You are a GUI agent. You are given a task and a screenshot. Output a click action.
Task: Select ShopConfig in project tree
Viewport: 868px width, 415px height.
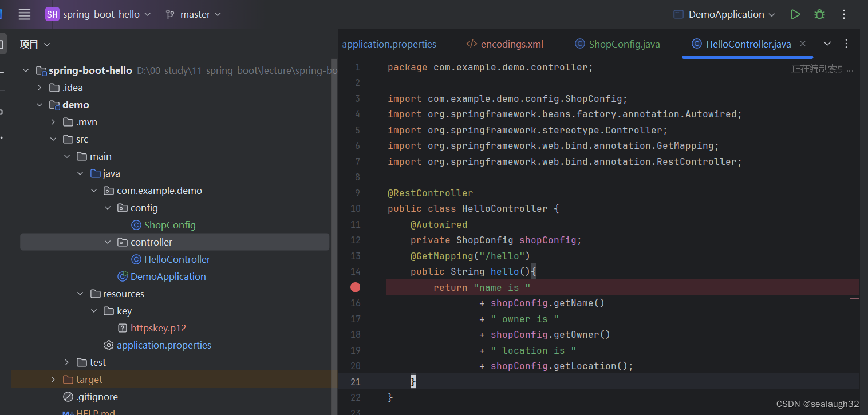point(170,225)
